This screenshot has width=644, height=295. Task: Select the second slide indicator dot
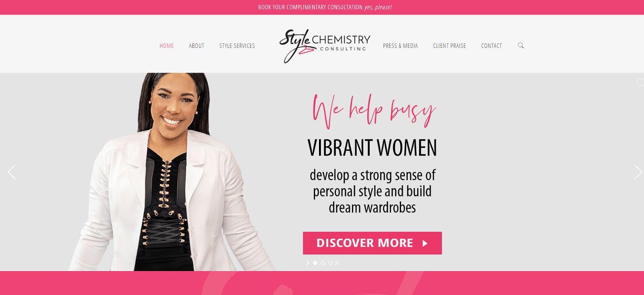[x=323, y=263]
